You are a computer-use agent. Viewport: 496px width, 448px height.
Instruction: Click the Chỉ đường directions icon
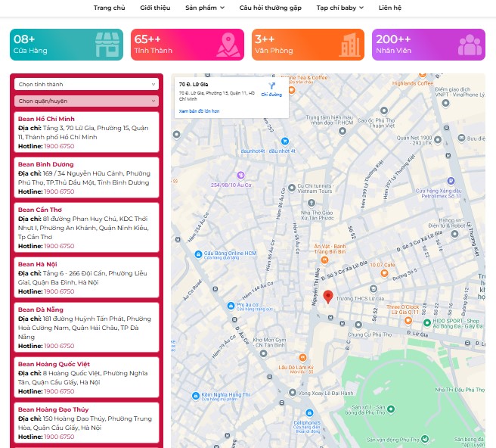coord(271,86)
